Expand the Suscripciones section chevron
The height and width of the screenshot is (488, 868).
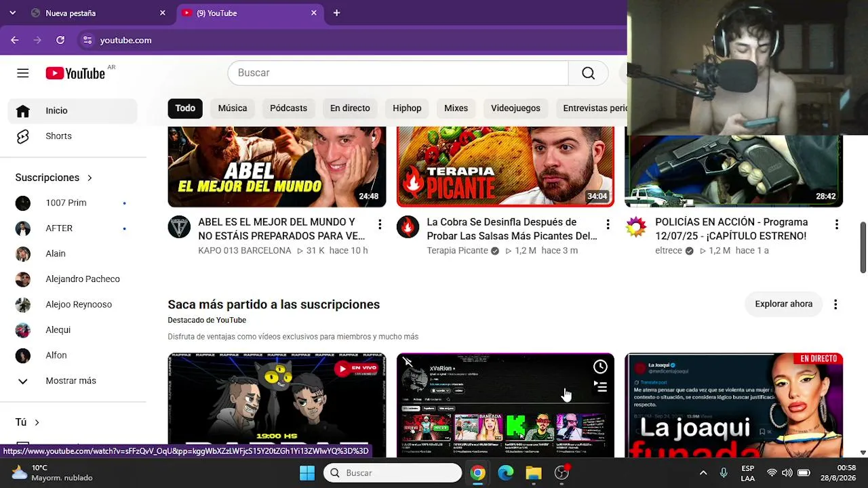pos(90,178)
